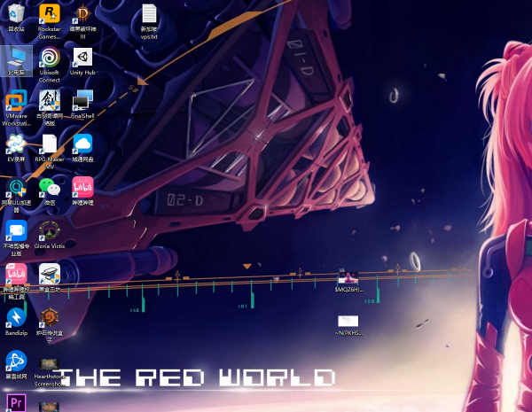Click the "Unity Hub" label text
Image resolution: width=532 pixels, height=412 pixels.
click(x=82, y=73)
